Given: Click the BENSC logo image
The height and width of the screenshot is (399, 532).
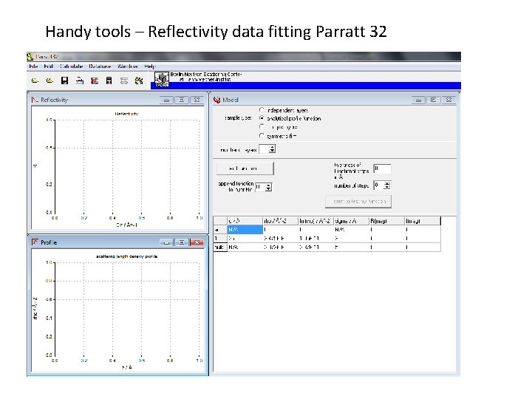Looking at the screenshot, I should coord(162,79).
